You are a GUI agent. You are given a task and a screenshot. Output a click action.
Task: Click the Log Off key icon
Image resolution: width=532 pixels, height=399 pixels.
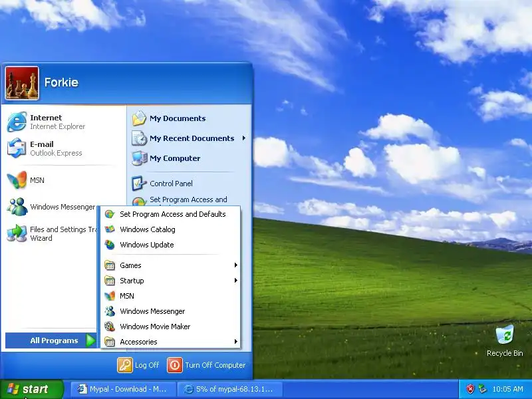tap(125, 365)
